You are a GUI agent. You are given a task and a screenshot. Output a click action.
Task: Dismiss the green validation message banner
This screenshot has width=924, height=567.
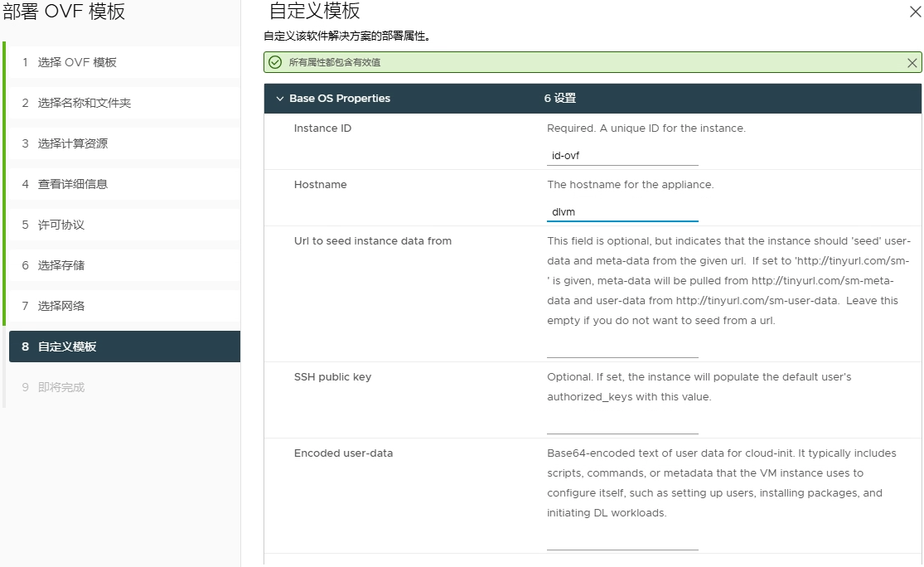coord(912,63)
